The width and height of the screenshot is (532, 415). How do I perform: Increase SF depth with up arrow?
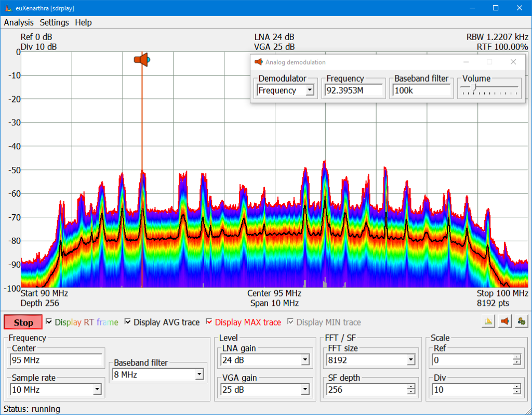(x=411, y=386)
